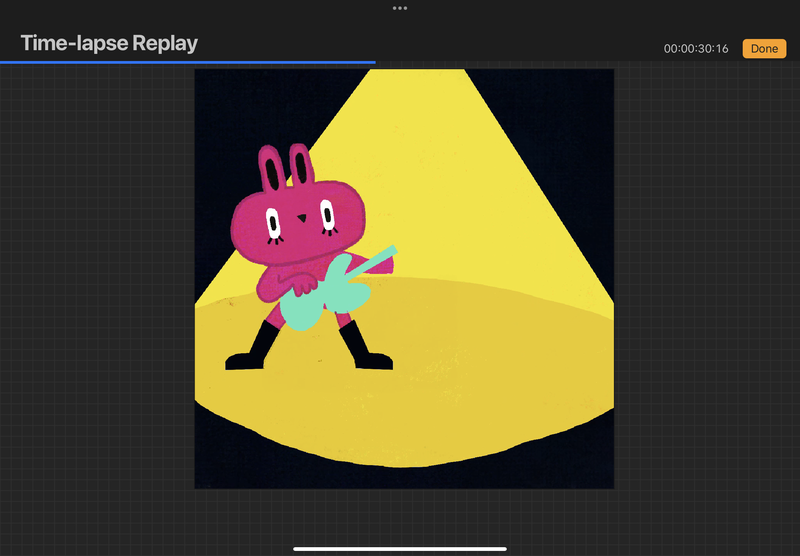This screenshot has height=556, width=800.
Task: Click the dark grid area left of the canvas
Action: [x=100, y=300]
